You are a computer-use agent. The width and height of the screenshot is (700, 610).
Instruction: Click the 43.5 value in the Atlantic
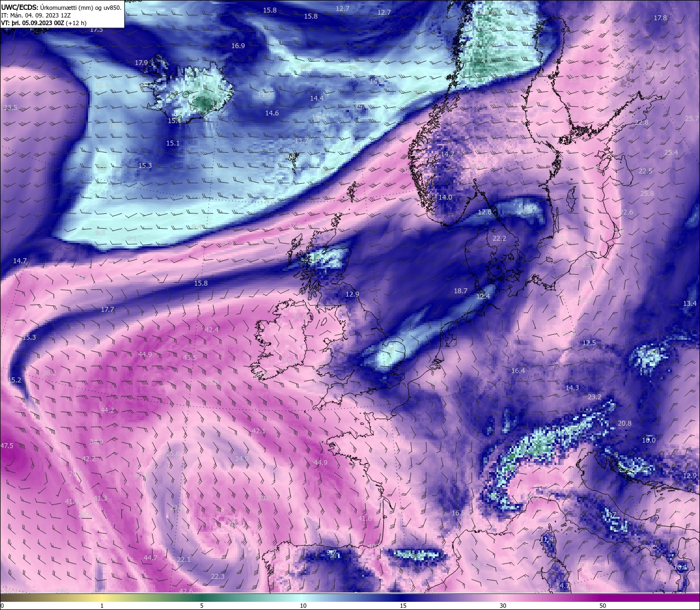pyautogui.click(x=190, y=358)
